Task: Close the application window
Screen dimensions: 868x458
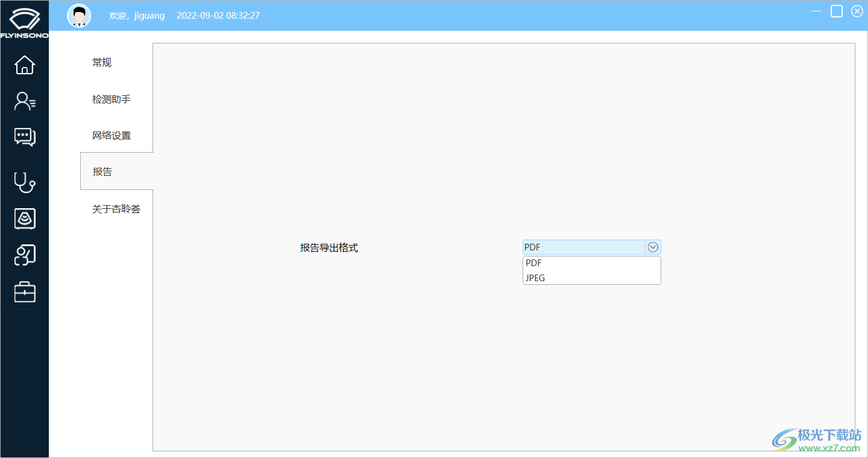Action: click(857, 11)
